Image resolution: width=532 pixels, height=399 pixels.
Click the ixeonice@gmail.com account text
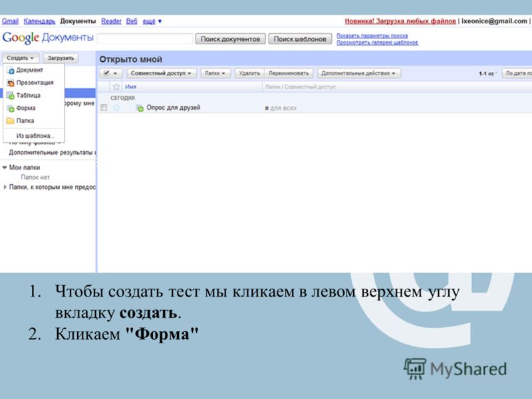(x=494, y=21)
